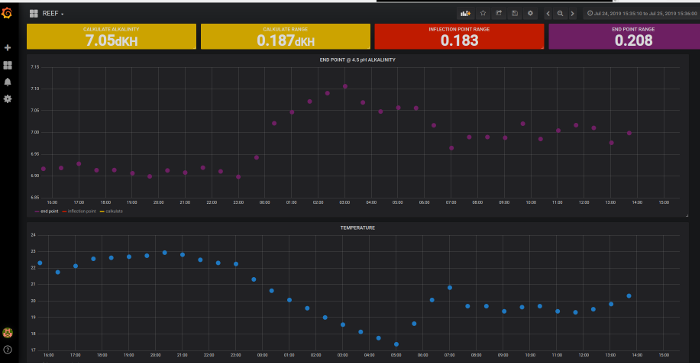The height and width of the screenshot is (363, 700).
Task: Open the user avatar at the sidebar bottom
Action: (x=8, y=333)
